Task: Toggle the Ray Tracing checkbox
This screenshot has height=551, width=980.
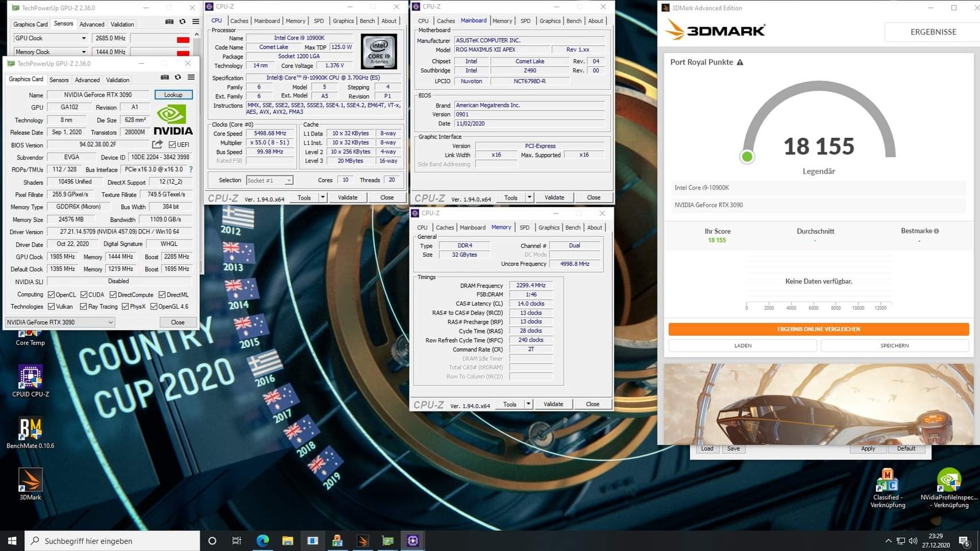Action: click(83, 306)
